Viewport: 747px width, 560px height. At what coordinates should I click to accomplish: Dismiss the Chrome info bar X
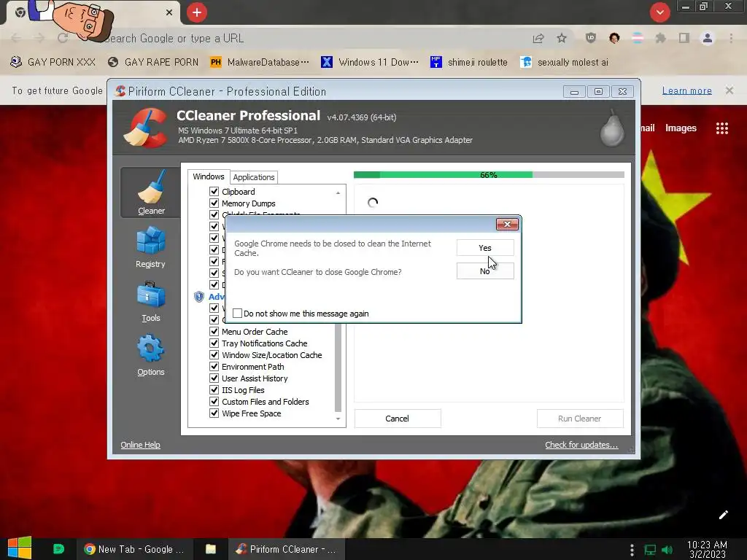coord(729,90)
